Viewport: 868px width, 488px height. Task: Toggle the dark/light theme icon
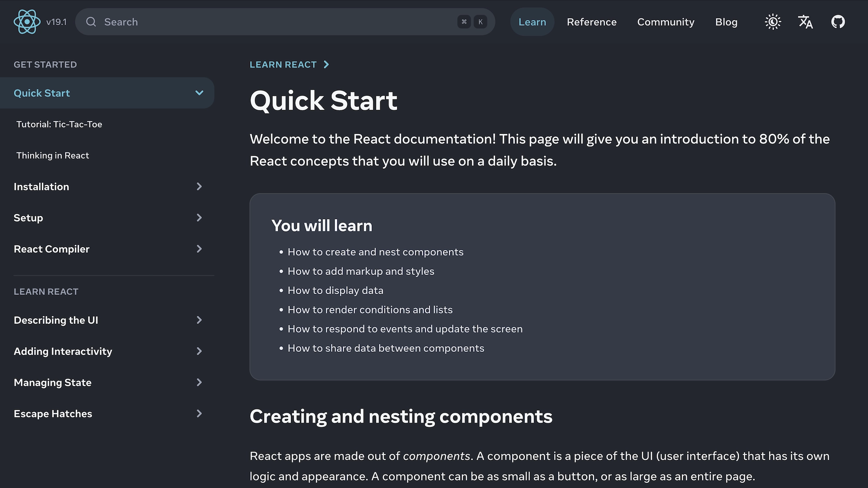tap(773, 22)
